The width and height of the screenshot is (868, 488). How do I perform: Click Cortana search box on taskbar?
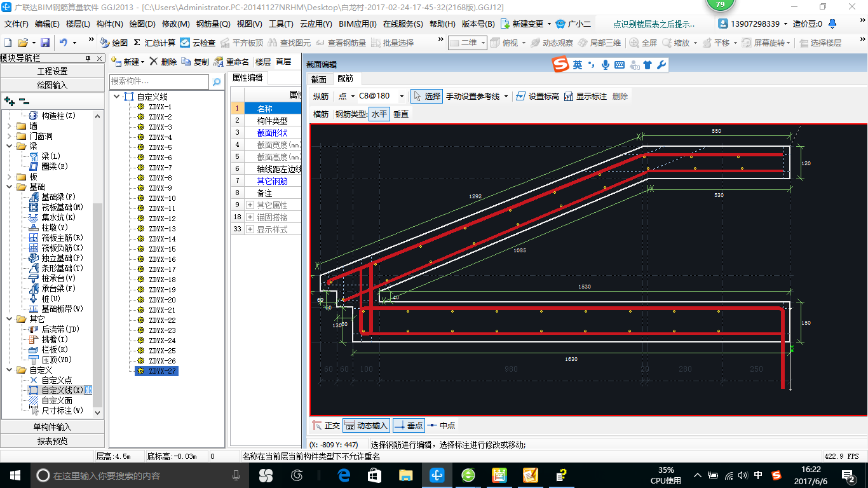coord(140,475)
